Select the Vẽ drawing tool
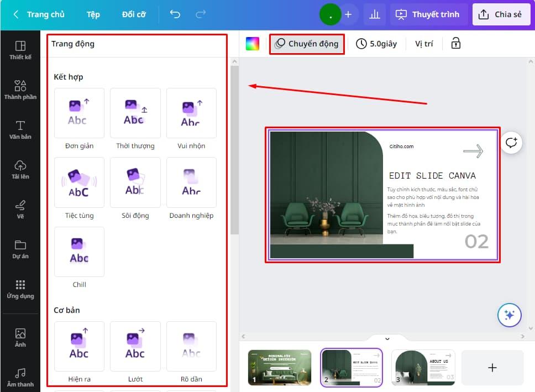 point(20,208)
